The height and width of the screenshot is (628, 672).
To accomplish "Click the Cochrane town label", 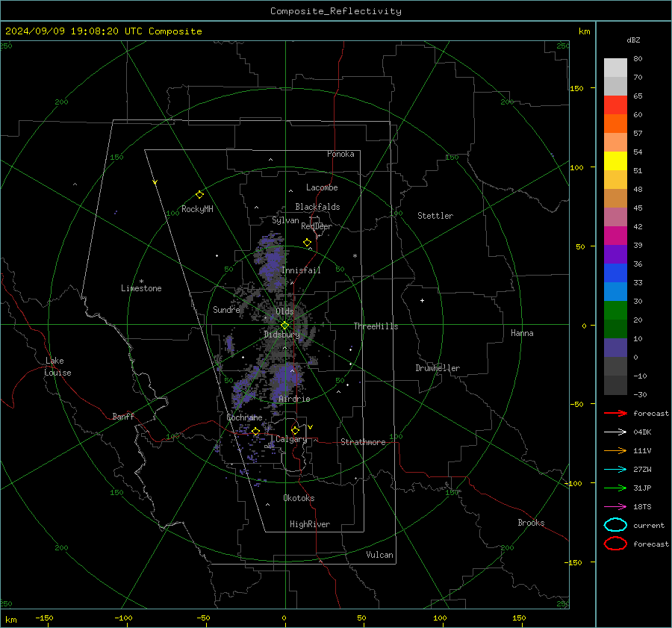I will (244, 417).
